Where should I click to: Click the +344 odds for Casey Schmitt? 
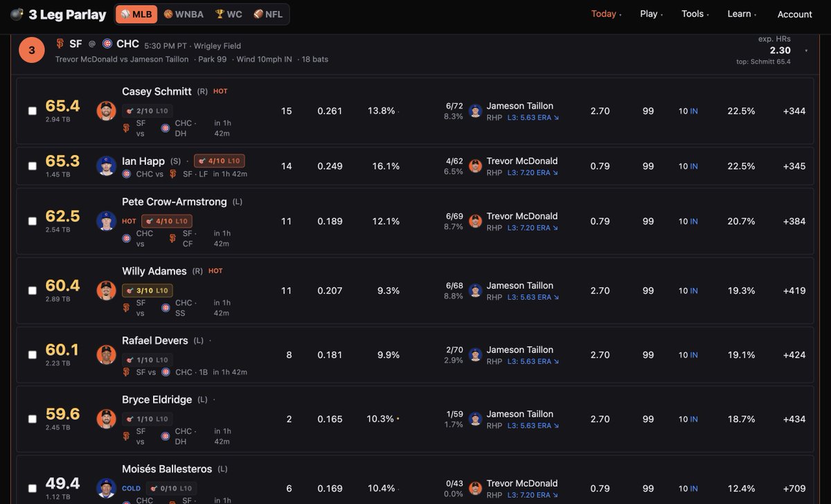pos(794,111)
